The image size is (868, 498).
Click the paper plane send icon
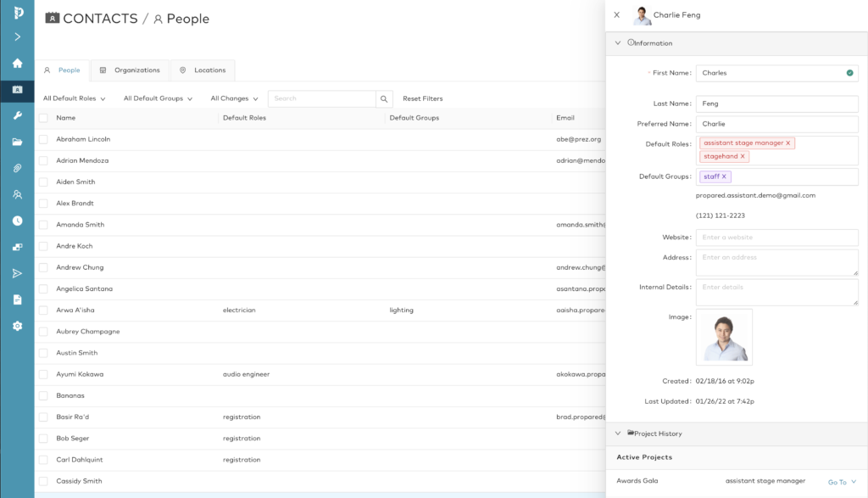point(17,273)
